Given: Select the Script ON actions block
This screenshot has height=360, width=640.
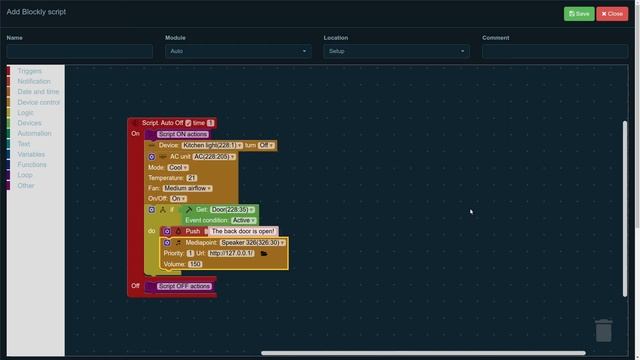Looking at the screenshot, I should [x=183, y=134].
